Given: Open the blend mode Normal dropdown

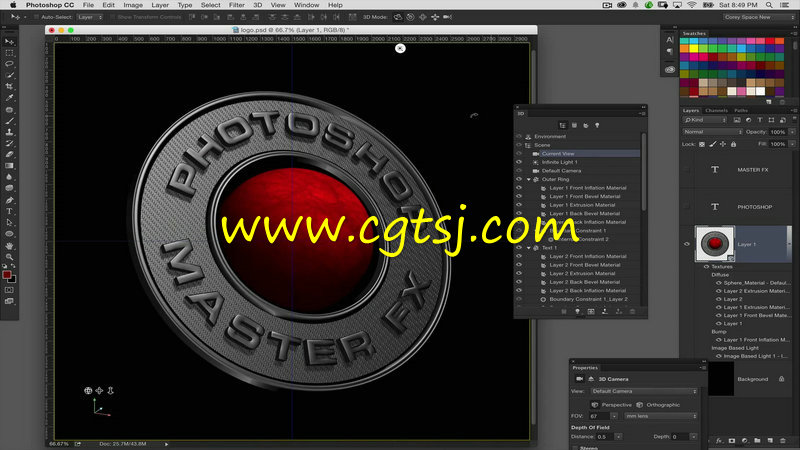Looking at the screenshot, I should pos(712,132).
